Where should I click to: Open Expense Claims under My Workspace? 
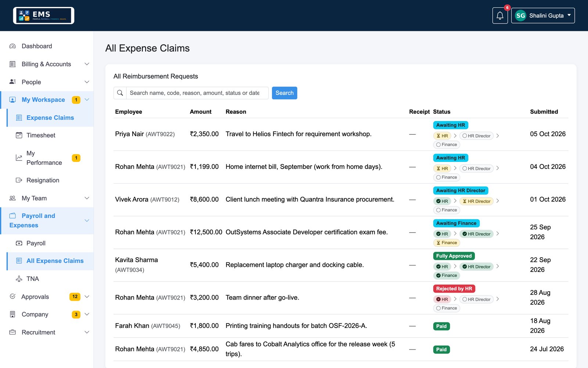(50, 118)
